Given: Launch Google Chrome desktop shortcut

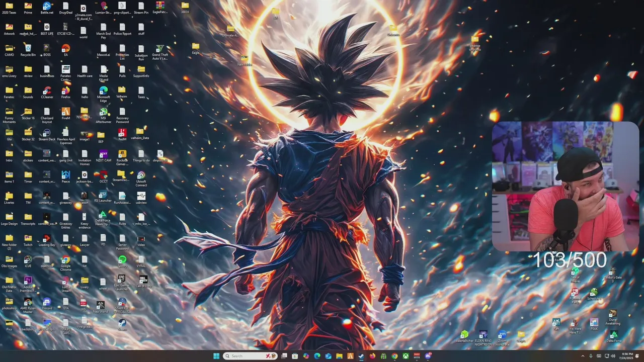Looking at the screenshot, I should pos(65,263).
